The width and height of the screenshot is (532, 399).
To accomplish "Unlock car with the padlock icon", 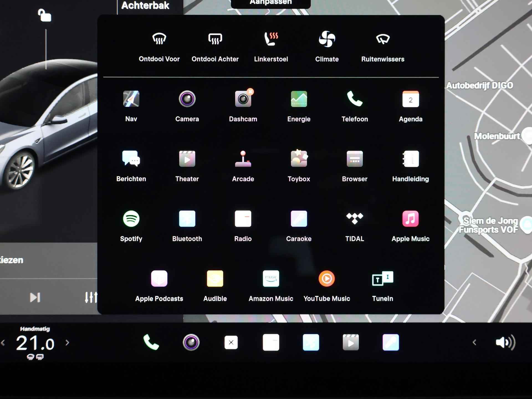I will 45,15.
